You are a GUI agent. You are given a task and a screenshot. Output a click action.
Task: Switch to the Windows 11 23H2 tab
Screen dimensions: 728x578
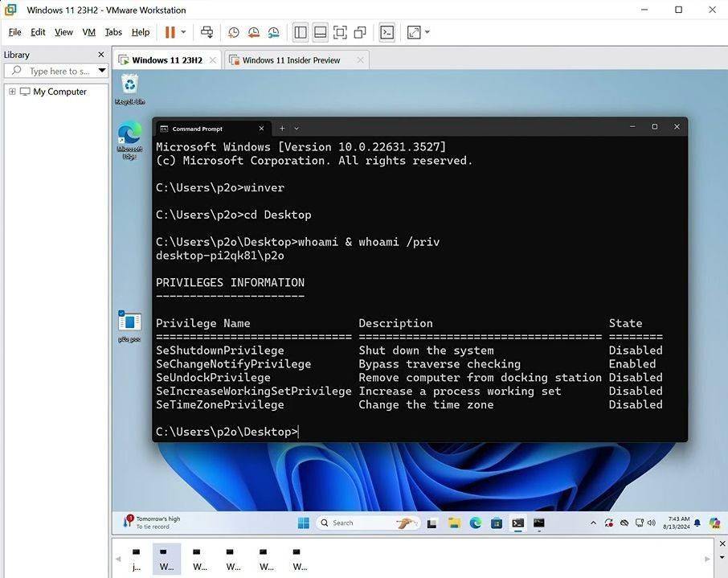pos(167,60)
